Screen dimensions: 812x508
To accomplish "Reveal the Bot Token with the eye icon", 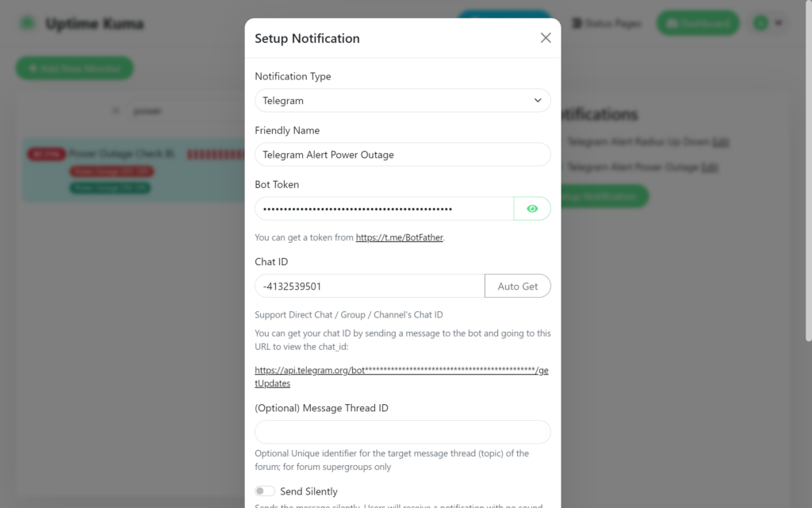I will point(532,209).
